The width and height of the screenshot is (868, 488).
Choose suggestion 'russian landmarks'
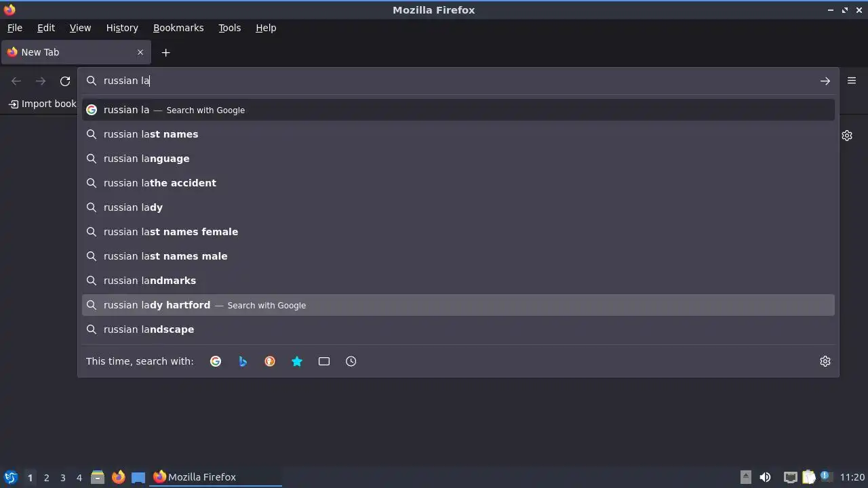[458, 281]
